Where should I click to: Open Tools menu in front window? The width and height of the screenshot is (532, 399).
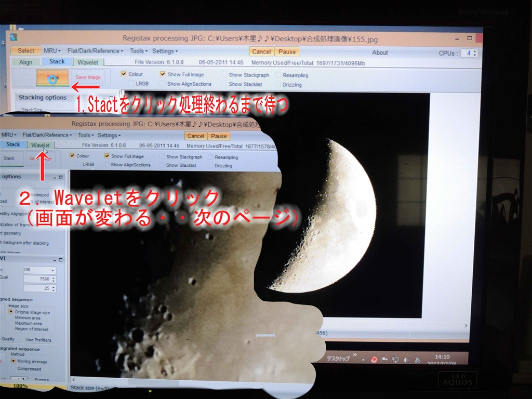86,135
